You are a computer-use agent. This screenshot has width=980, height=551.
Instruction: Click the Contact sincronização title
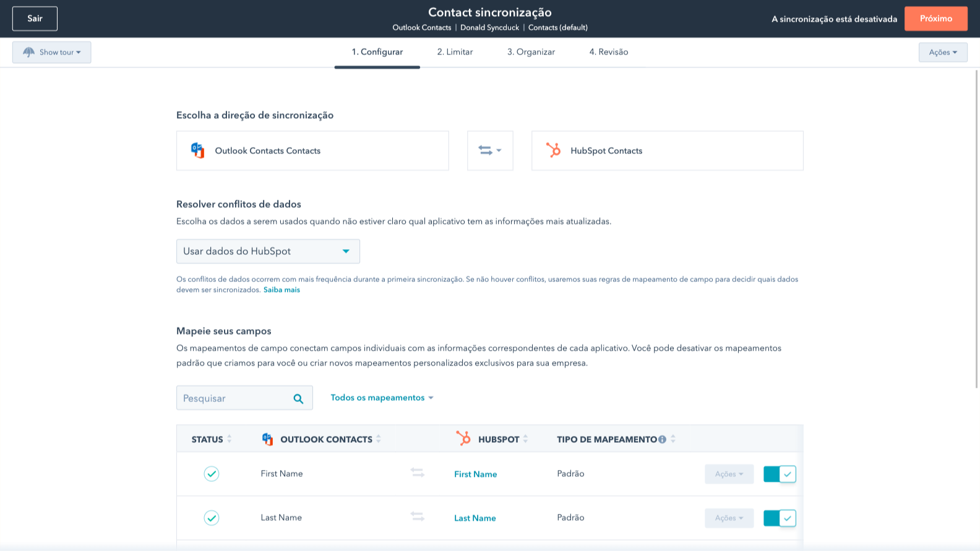(x=490, y=12)
